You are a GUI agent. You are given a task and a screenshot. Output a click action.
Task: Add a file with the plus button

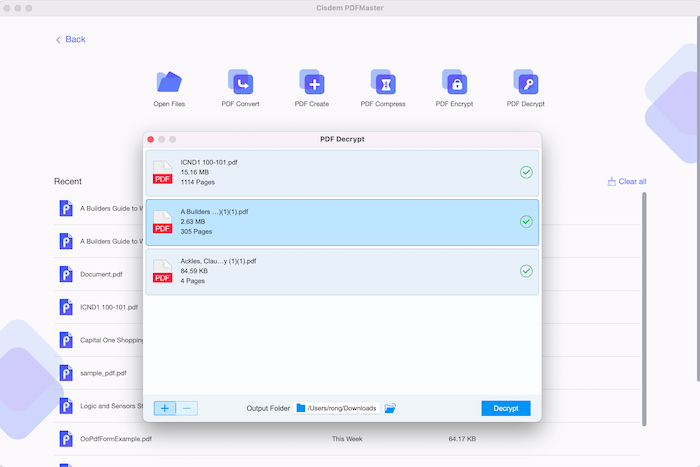coord(165,408)
